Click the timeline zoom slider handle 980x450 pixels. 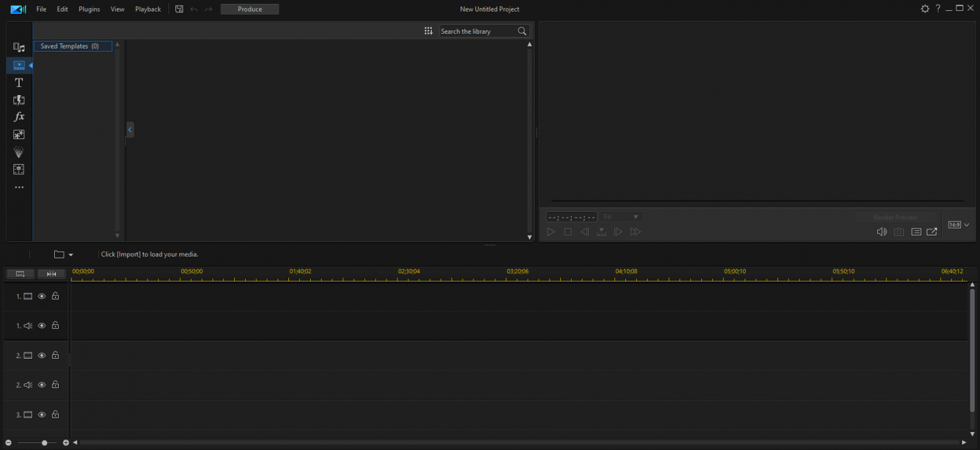(x=44, y=442)
